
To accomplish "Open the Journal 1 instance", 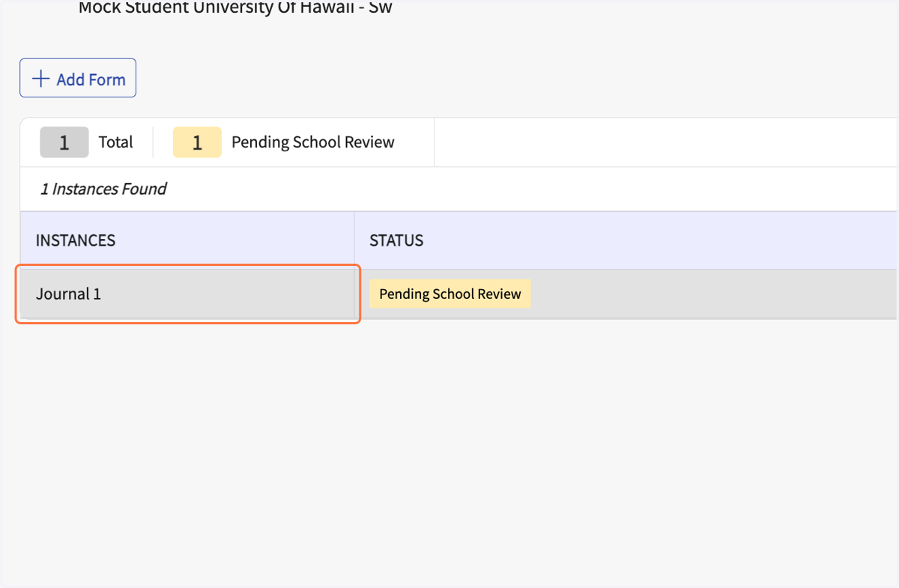I will pos(68,294).
